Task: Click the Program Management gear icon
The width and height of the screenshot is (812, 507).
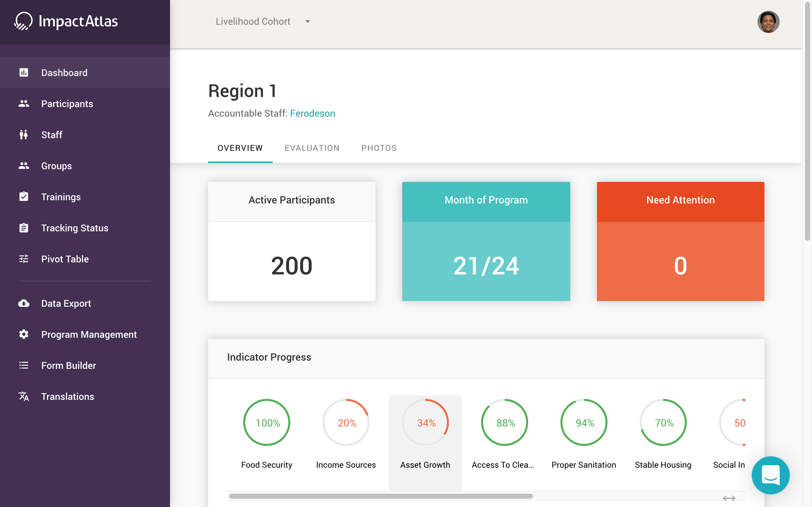Action: pyautogui.click(x=23, y=334)
